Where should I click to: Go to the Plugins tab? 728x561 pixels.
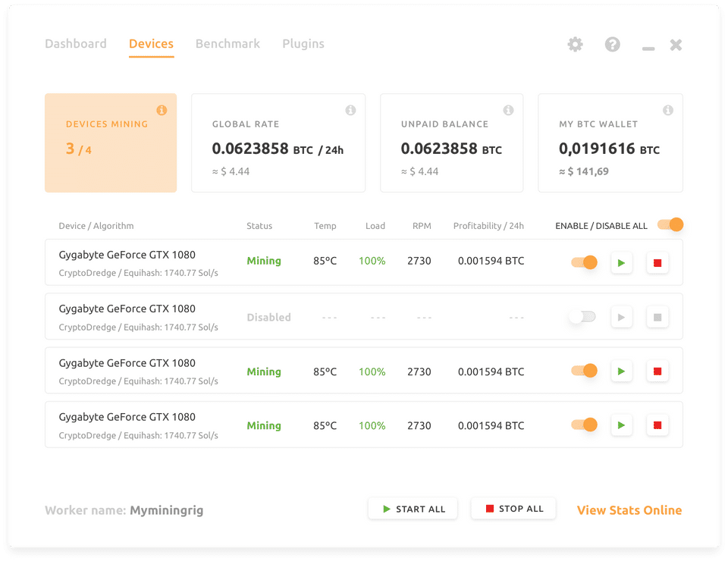coord(303,44)
